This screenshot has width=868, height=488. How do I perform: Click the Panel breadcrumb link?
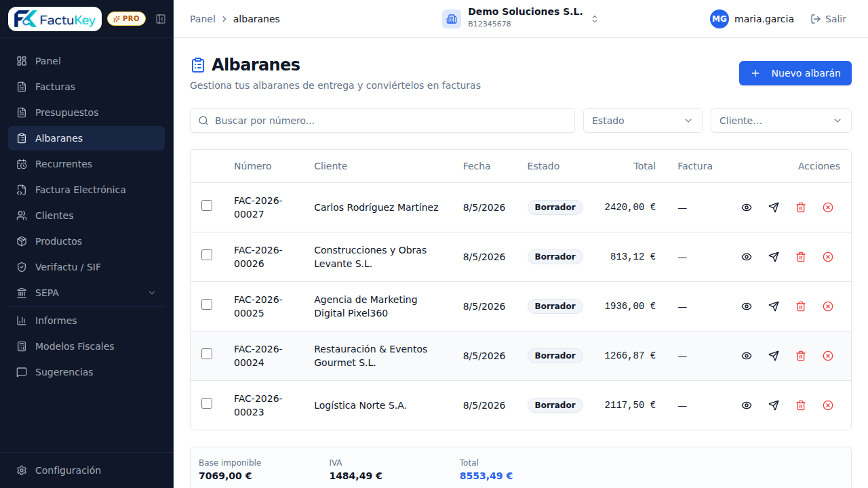(x=203, y=19)
